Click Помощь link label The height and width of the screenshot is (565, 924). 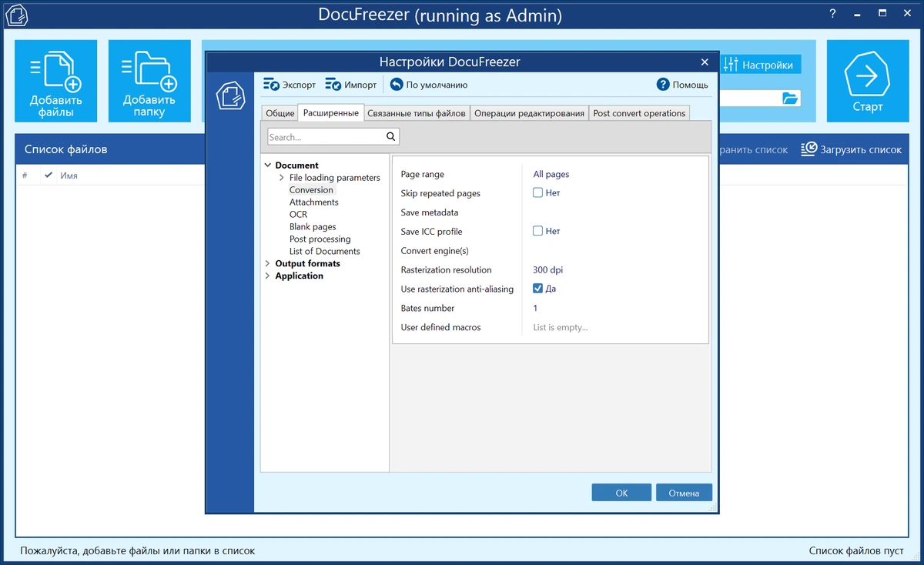point(690,85)
